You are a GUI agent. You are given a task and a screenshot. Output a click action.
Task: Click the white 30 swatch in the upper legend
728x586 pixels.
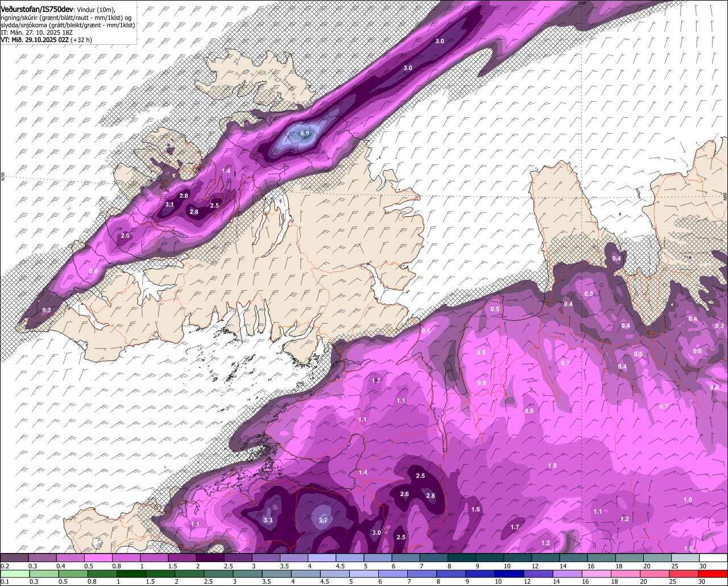713,558
